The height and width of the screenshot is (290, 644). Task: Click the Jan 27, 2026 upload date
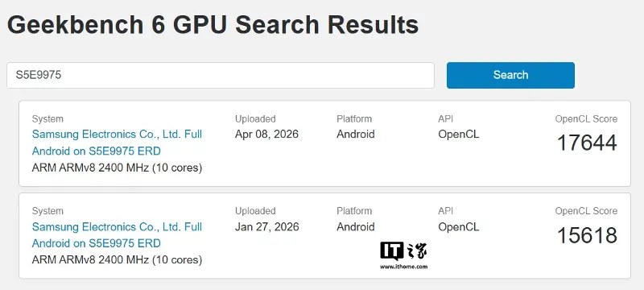(x=267, y=226)
